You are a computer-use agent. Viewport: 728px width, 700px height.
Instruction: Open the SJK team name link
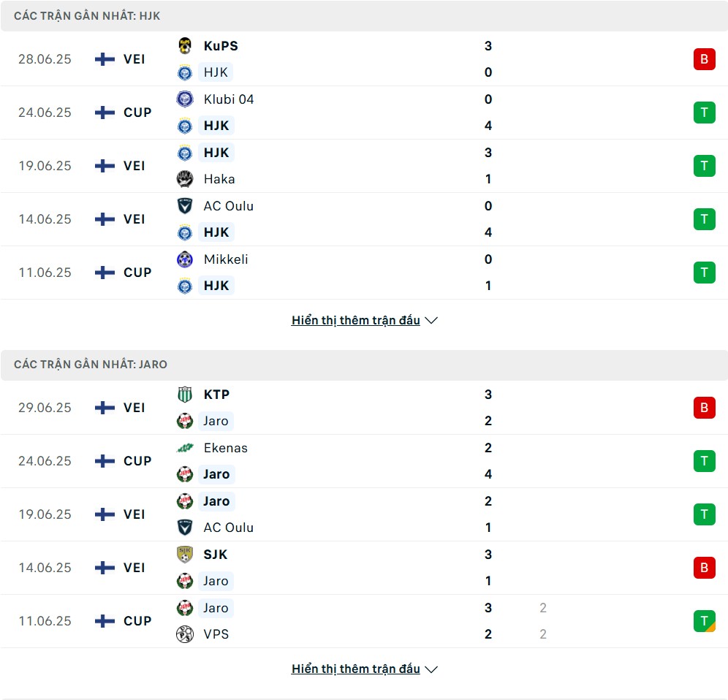point(216,555)
